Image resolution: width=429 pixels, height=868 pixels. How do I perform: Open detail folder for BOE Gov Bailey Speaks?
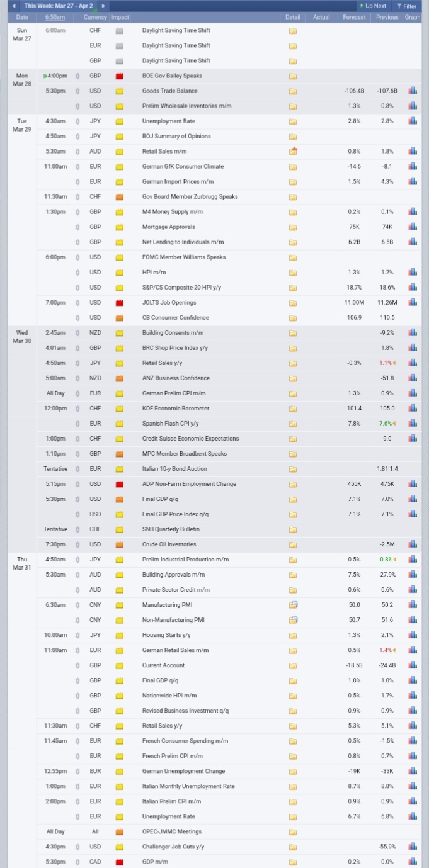(293, 76)
